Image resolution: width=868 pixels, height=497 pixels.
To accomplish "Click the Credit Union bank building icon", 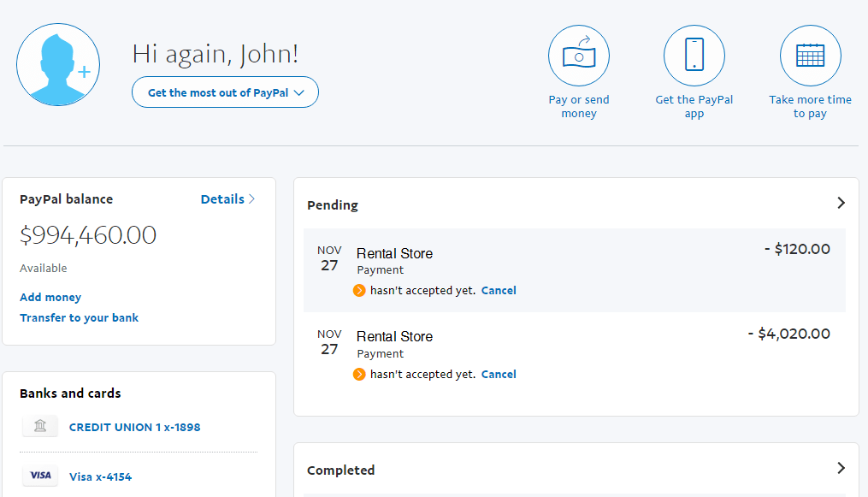I will (40, 426).
